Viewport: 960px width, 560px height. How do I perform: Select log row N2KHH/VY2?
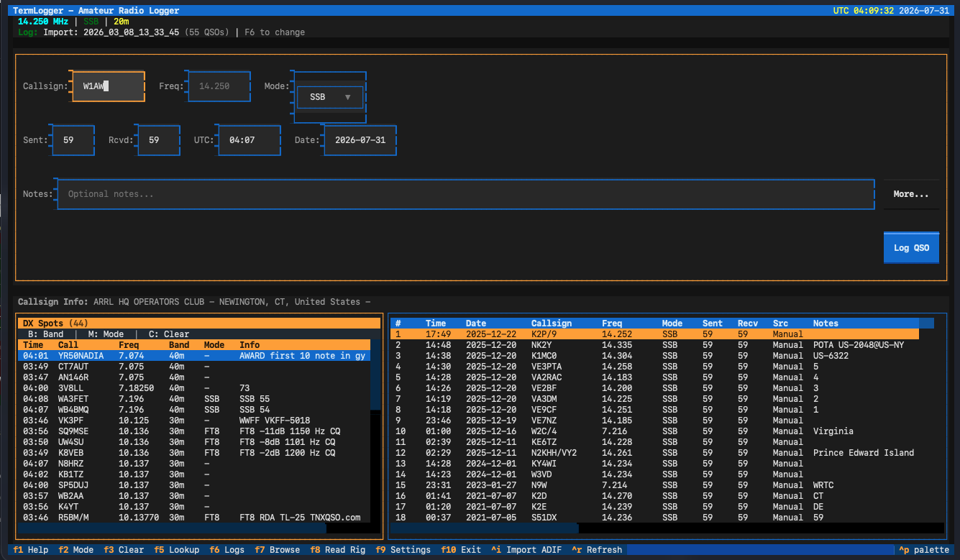[654, 453]
